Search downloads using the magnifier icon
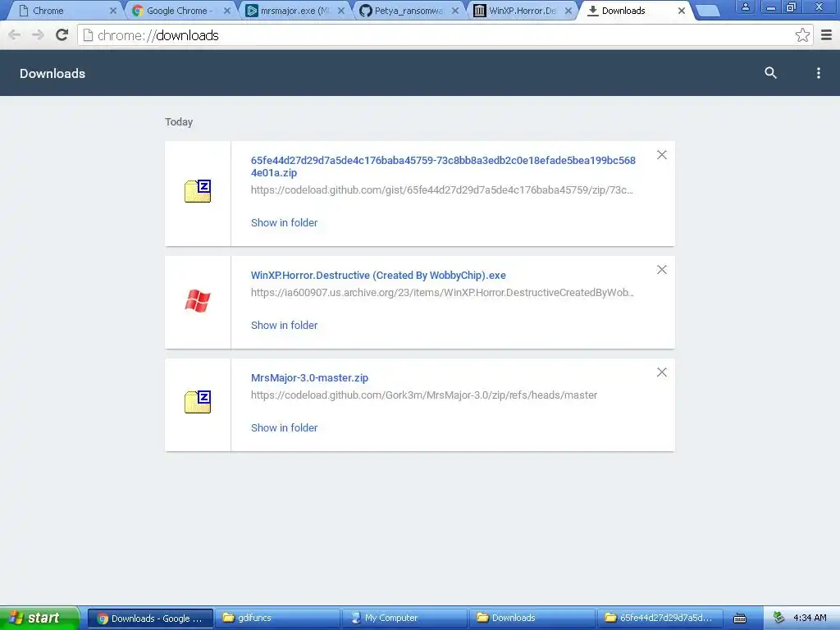Image resolution: width=840 pixels, height=630 pixels. point(770,73)
